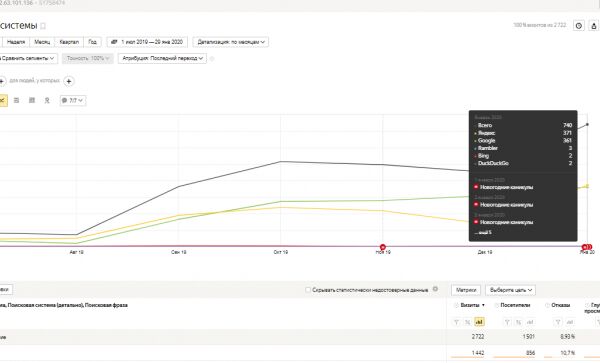Click the export report icon
Viewport: 600px width, 363px height.
(594, 26)
